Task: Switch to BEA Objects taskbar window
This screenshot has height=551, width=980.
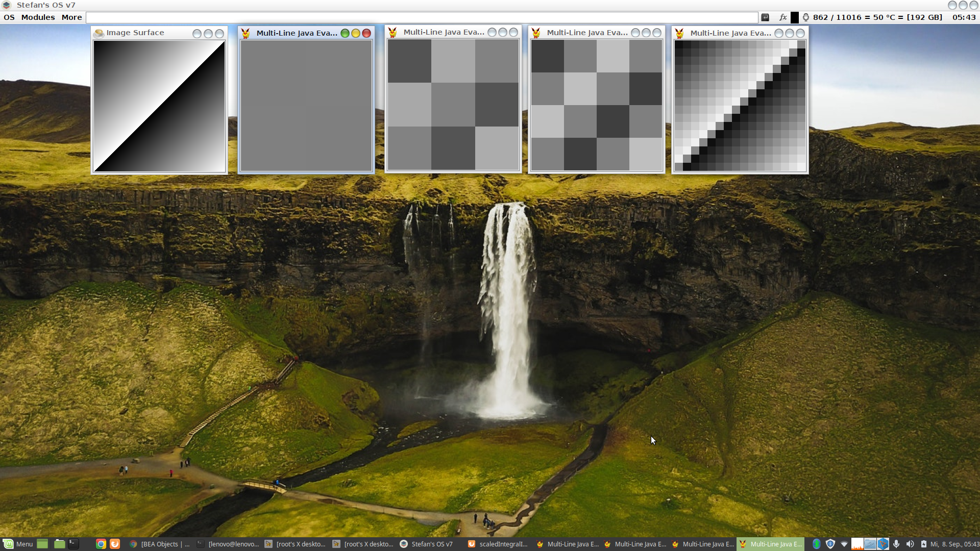Action: click(159, 544)
